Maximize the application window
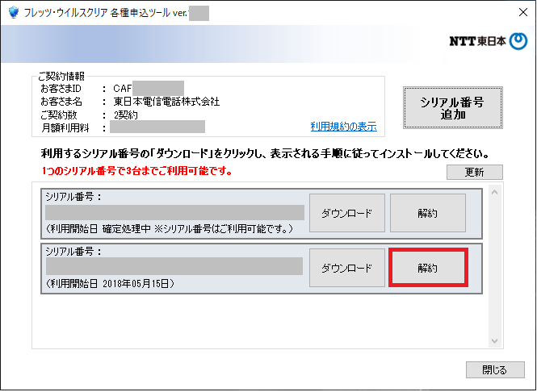Screen dimensions: 537x392 coord(476,12)
